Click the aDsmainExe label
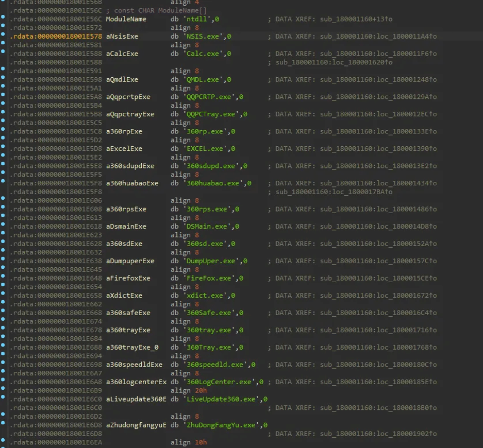This screenshot has height=448, width=483. click(x=126, y=226)
